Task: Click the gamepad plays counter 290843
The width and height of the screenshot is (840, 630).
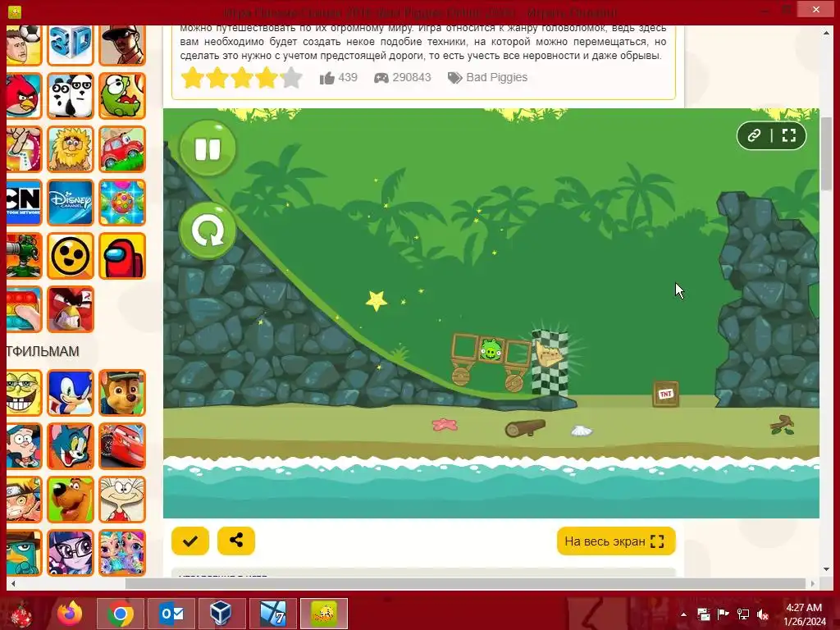Action: pyautogui.click(x=402, y=78)
